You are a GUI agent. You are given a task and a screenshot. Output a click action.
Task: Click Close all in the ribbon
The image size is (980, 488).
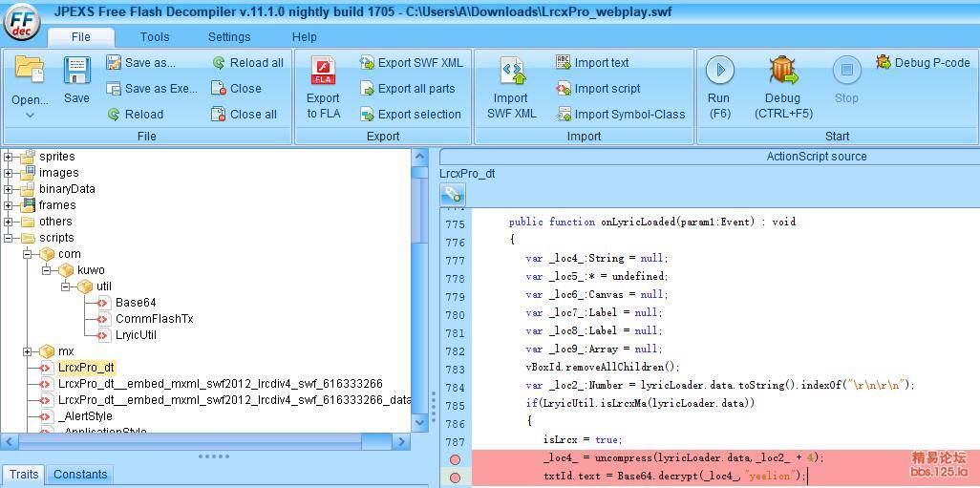[245, 115]
